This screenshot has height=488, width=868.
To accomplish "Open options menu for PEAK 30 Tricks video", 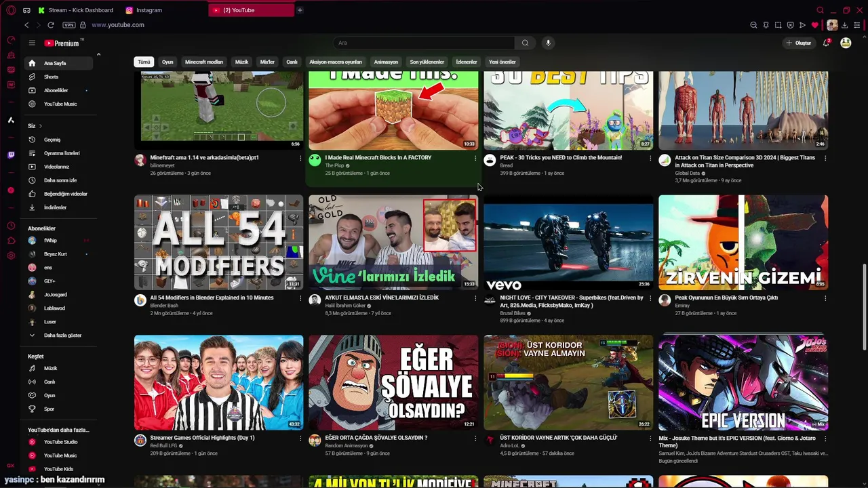I will point(650,158).
